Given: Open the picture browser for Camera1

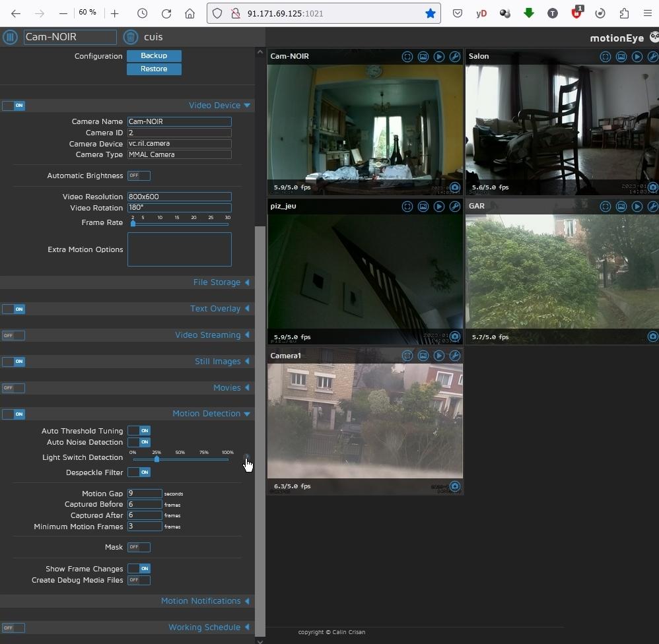Looking at the screenshot, I should [x=423, y=356].
